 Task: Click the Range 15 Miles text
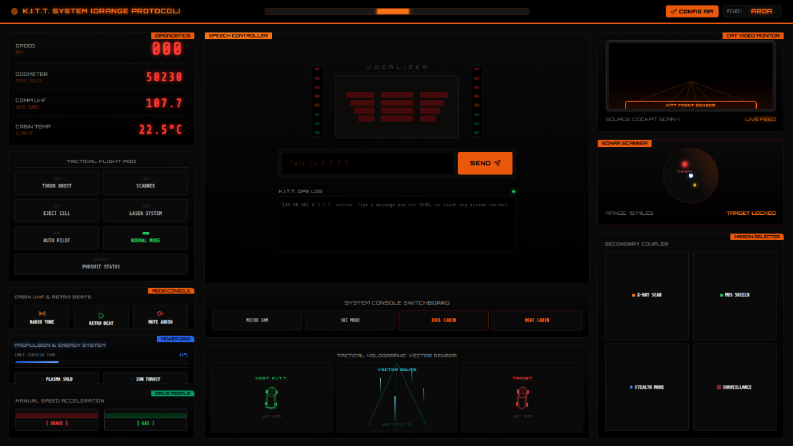click(x=629, y=213)
